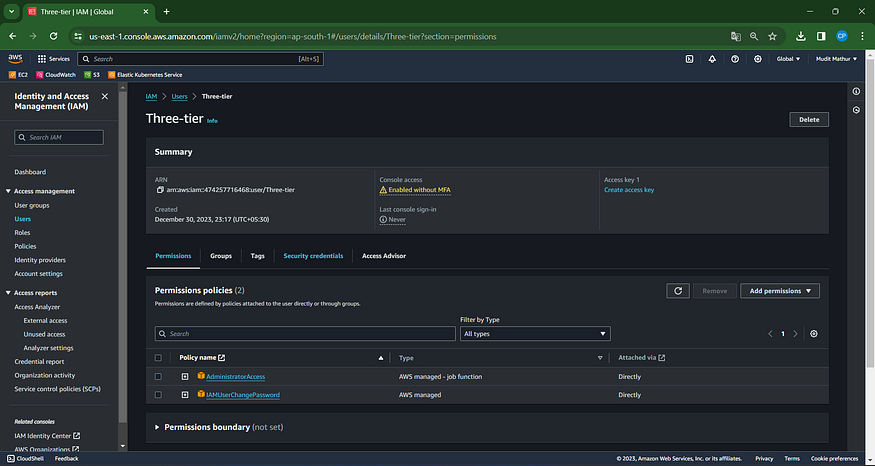Open Policies in the IAM sidebar
875x466 pixels.
[x=25, y=246]
